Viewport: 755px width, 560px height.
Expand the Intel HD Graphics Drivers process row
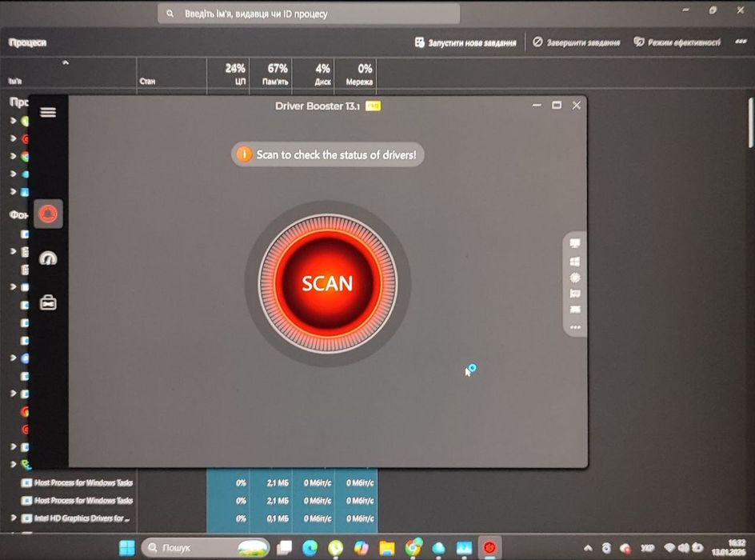14,518
